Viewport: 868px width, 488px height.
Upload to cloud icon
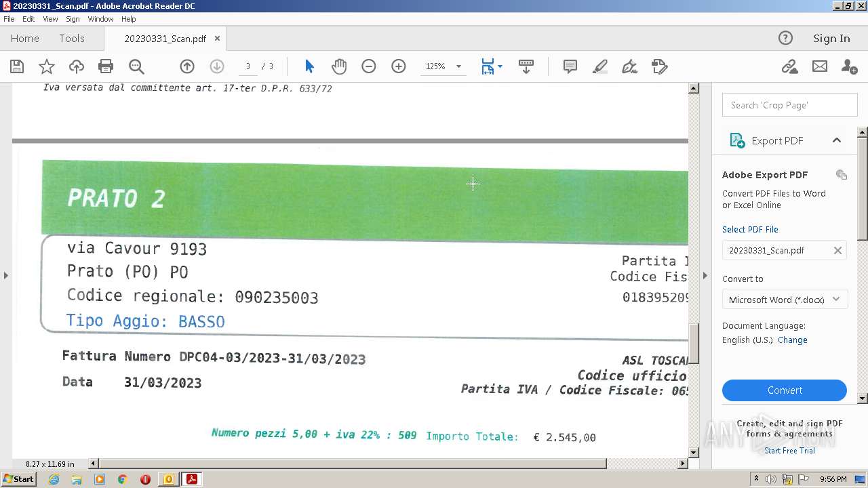coord(77,66)
